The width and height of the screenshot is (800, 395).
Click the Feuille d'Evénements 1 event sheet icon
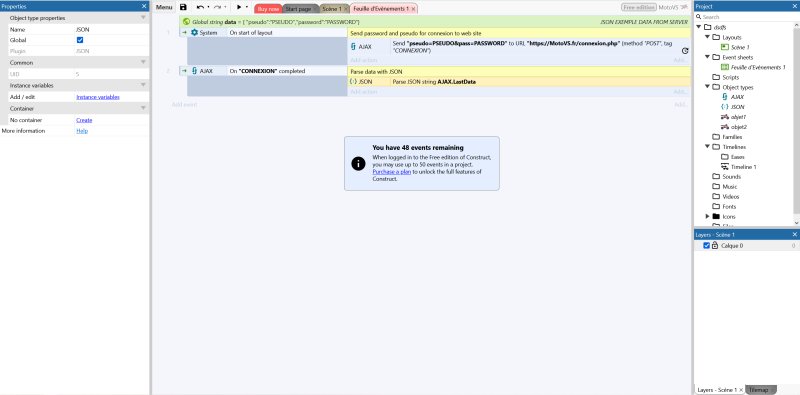coord(724,67)
